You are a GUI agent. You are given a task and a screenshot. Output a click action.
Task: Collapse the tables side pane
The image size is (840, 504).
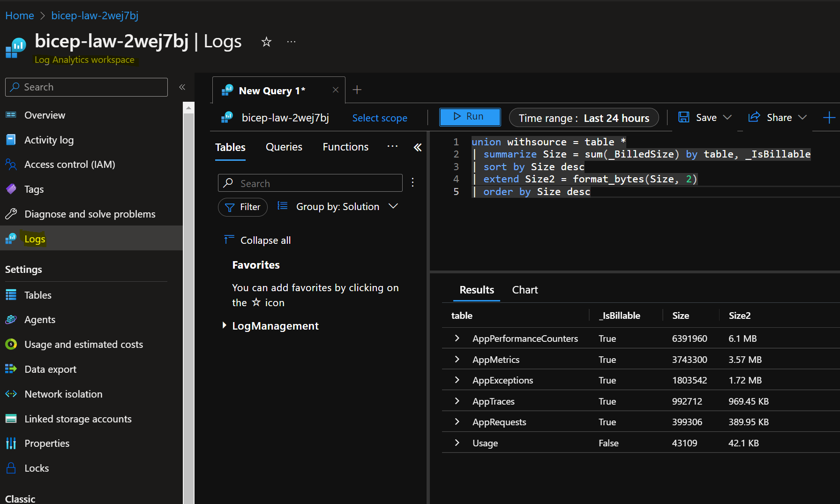[418, 148]
